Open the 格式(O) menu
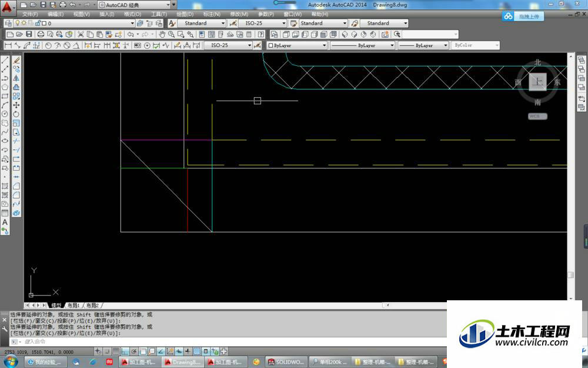Screen dimensions: 588x368 pos(133,14)
